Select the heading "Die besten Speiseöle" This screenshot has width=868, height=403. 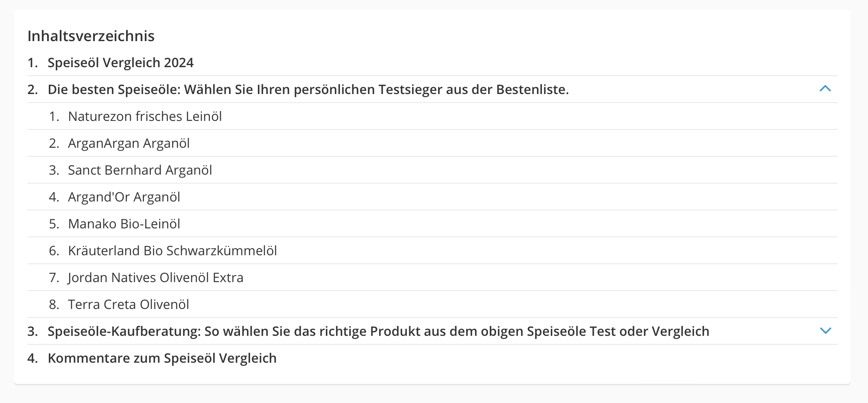(x=308, y=90)
